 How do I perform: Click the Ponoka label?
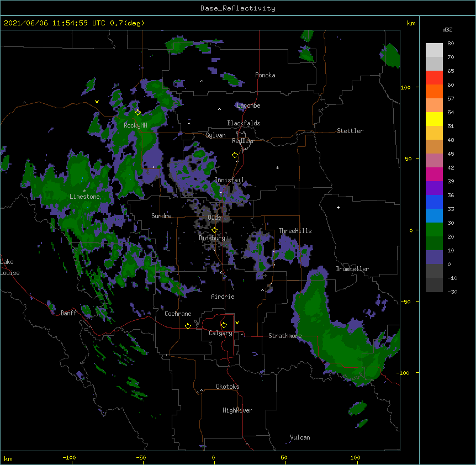(x=265, y=75)
